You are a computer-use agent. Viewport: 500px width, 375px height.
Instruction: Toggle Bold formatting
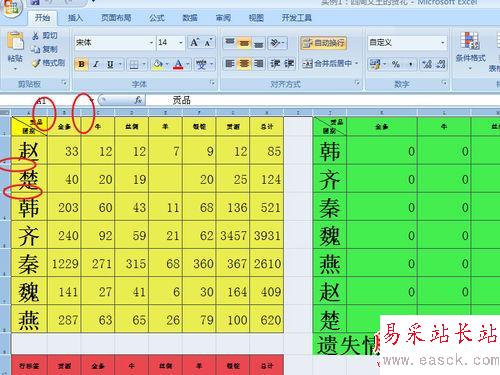tap(81, 64)
